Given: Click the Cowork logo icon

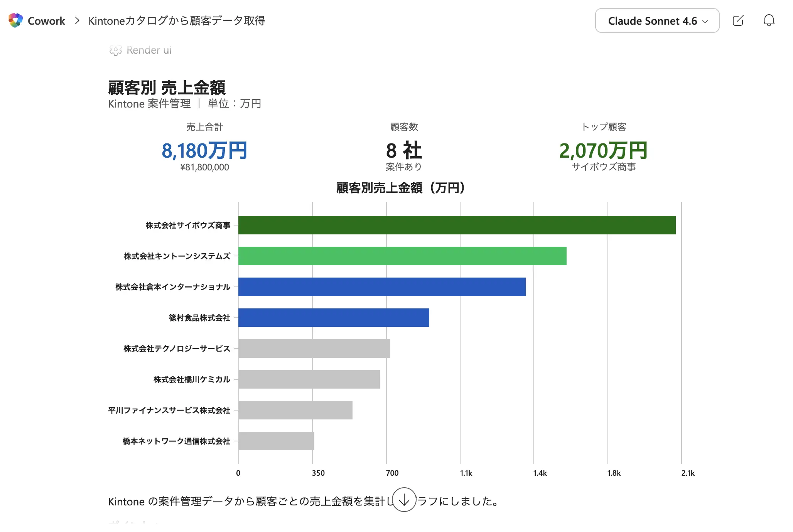Looking at the screenshot, I should pos(15,20).
